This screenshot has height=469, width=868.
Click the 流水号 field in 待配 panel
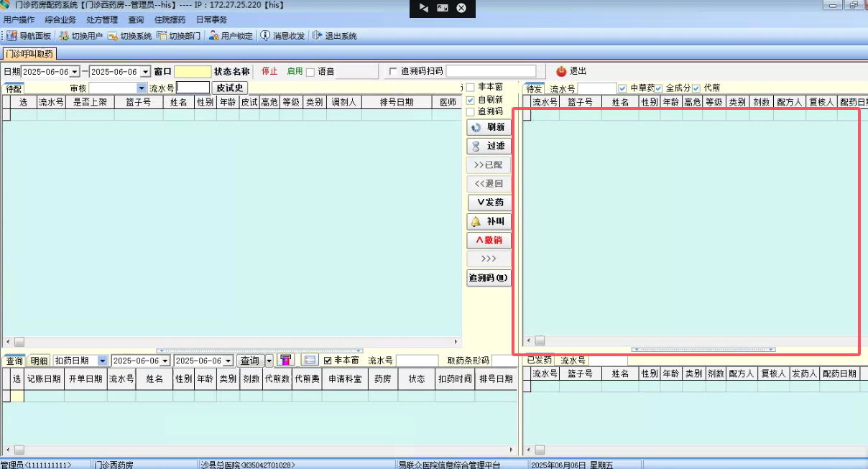(x=193, y=88)
